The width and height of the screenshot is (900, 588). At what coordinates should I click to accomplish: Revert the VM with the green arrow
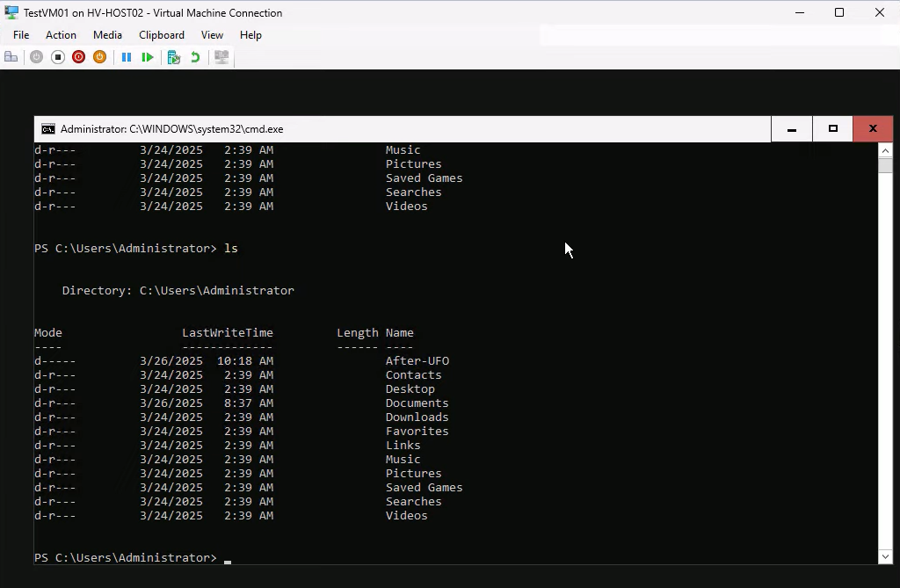coord(195,57)
